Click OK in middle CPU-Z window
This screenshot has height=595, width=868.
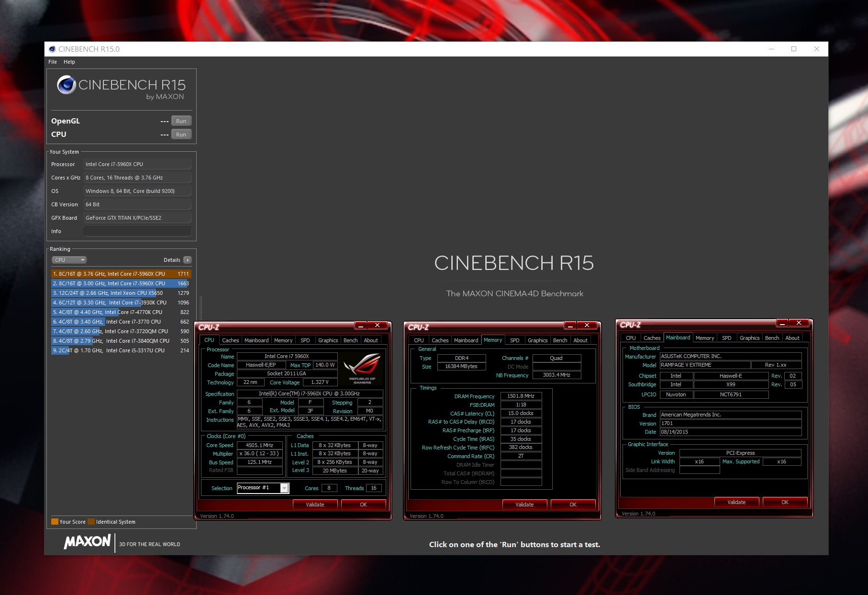tap(573, 505)
